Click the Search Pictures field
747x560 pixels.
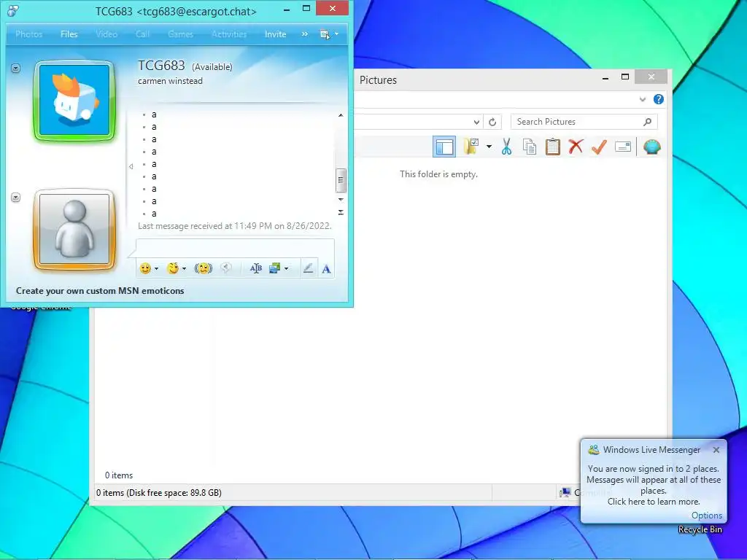coord(584,122)
